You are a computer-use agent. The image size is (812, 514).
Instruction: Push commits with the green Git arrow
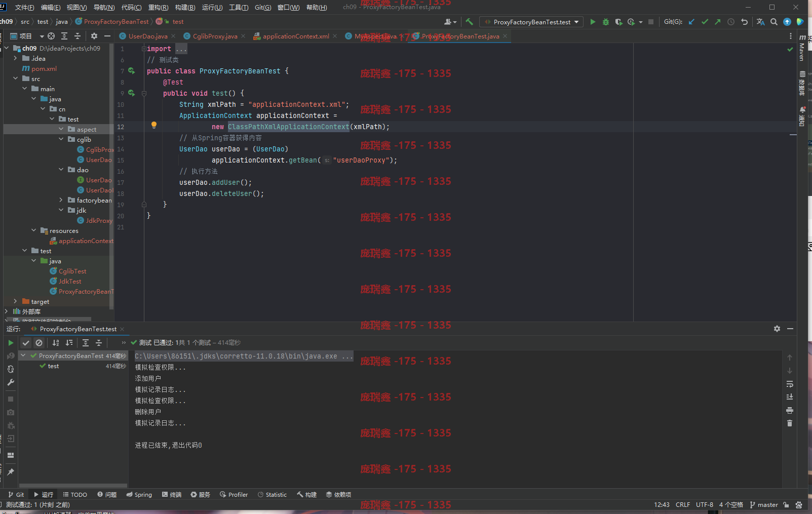point(718,22)
